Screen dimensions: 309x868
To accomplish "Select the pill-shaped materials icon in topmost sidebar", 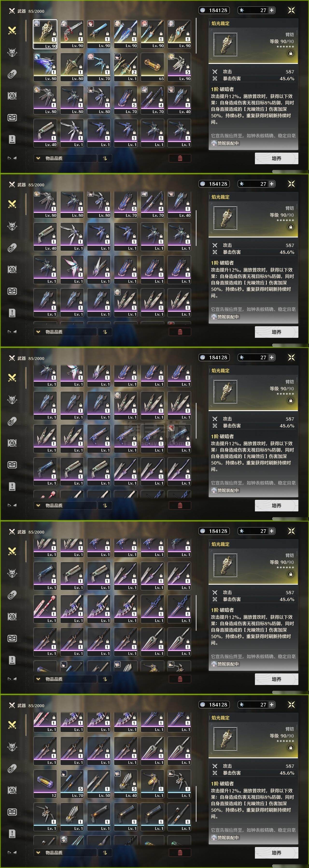I will point(12,74).
